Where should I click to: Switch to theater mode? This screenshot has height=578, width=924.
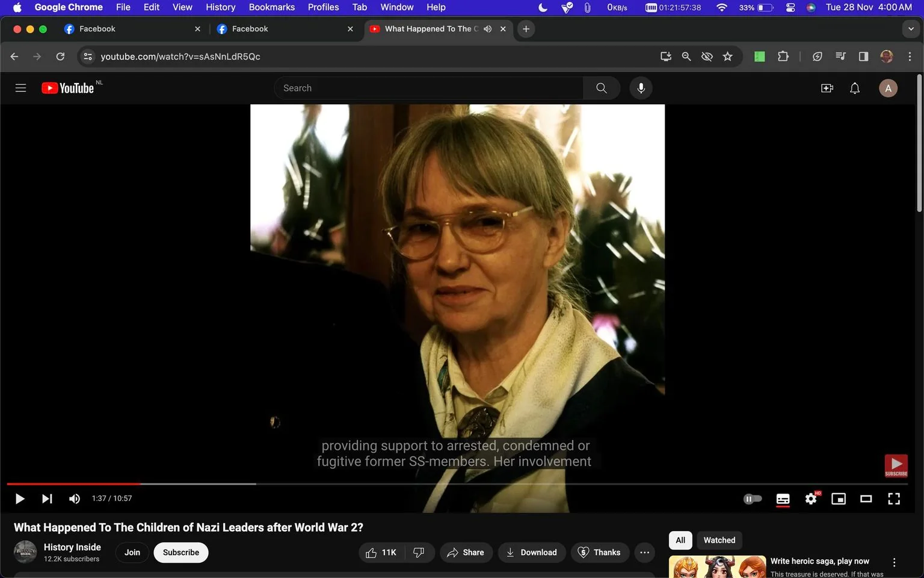(x=866, y=499)
